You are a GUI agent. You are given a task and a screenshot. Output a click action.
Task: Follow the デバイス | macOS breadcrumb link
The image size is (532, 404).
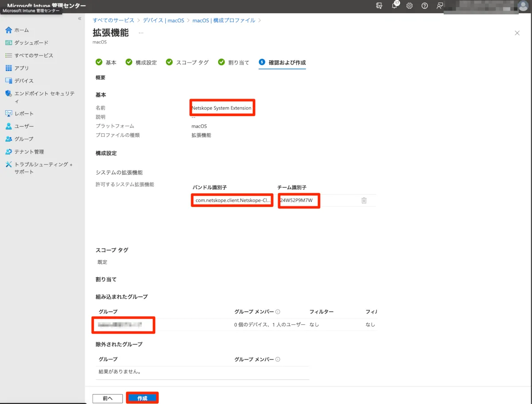(163, 20)
